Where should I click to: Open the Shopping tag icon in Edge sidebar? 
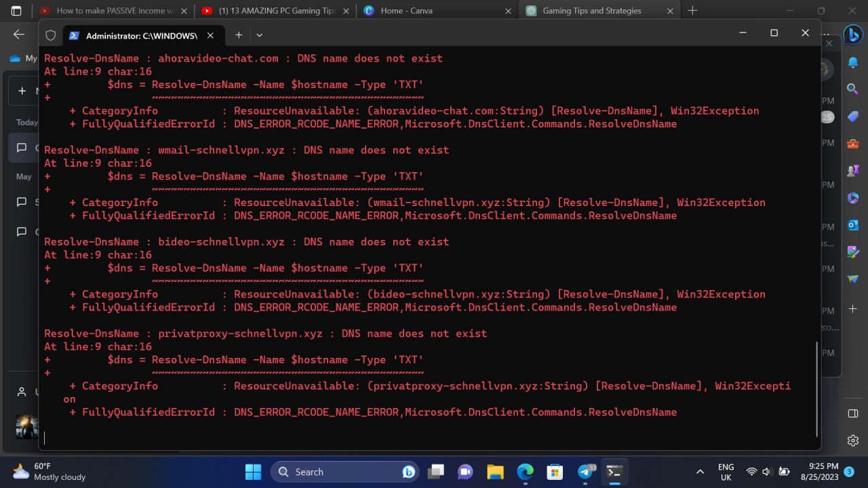point(853,117)
